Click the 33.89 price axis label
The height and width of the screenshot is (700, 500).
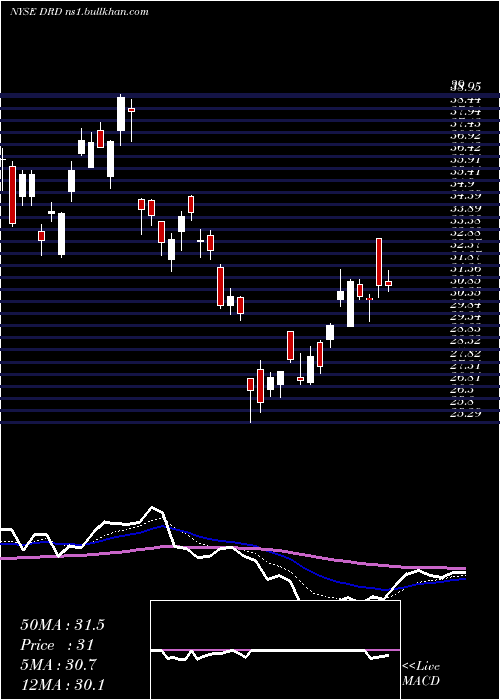[465, 208]
